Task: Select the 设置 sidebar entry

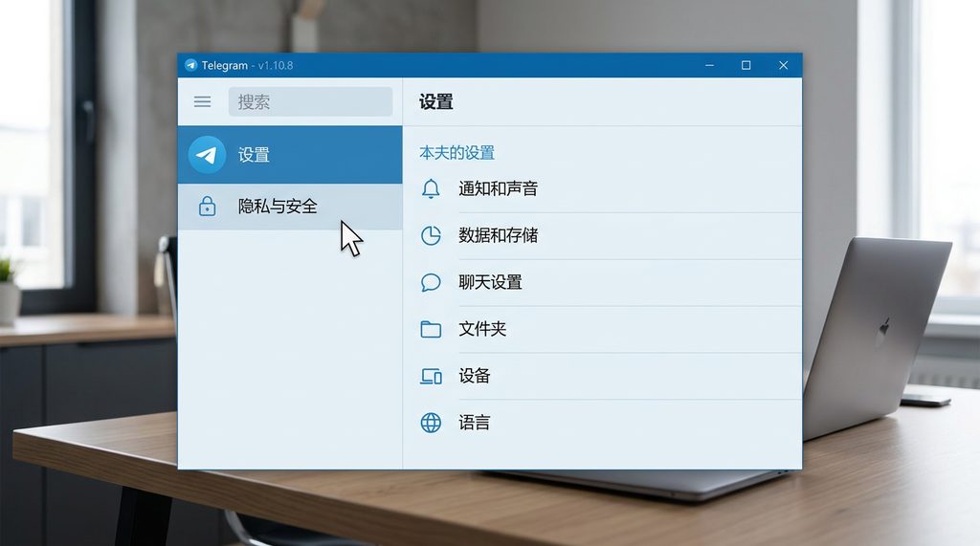Action: click(x=290, y=154)
